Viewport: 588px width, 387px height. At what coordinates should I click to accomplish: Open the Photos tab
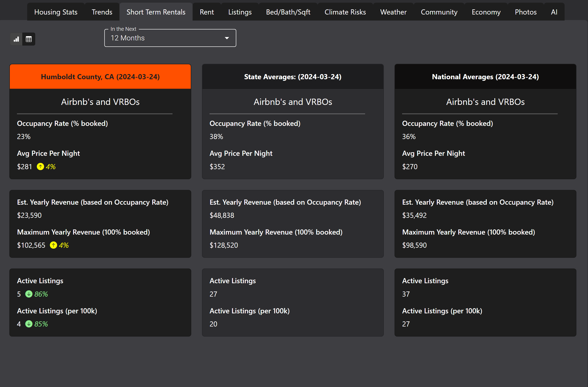pos(526,12)
